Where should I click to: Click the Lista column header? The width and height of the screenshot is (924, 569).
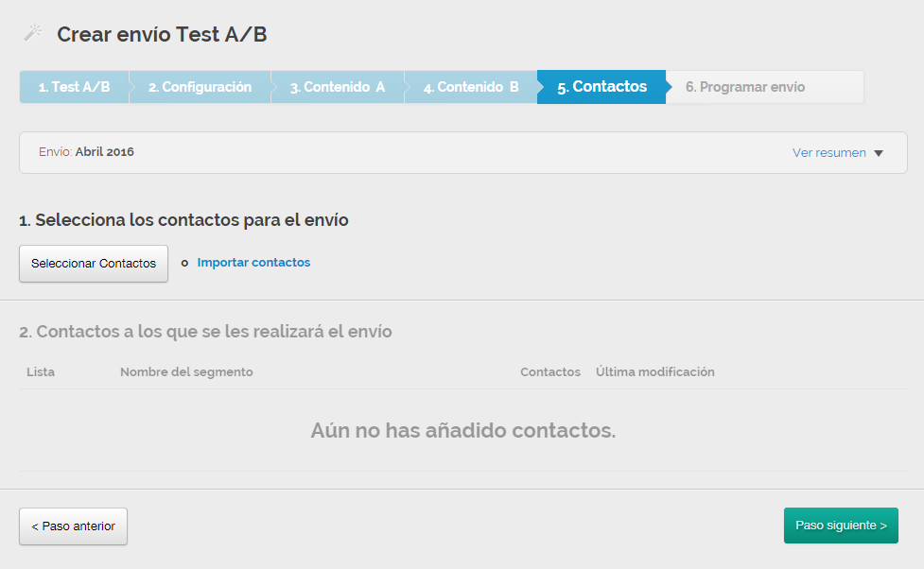pos(41,372)
